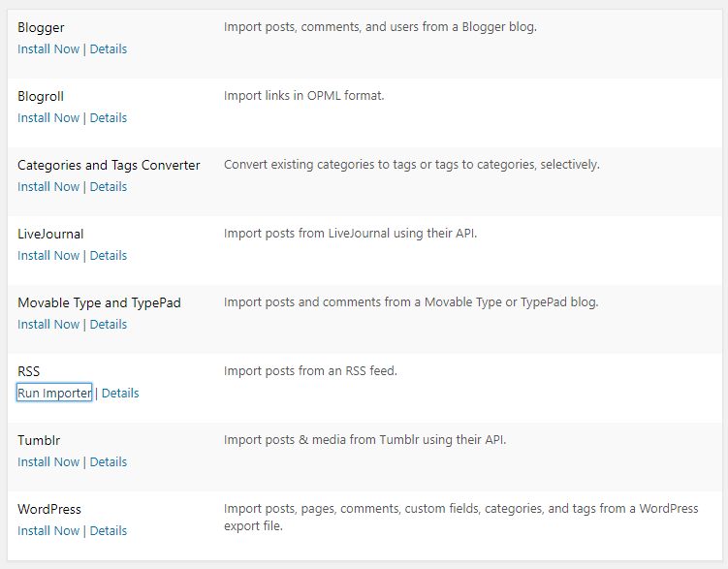Click the WordPress importer name
The height and width of the screenshot is (569, 728).
tap(49, 509)
